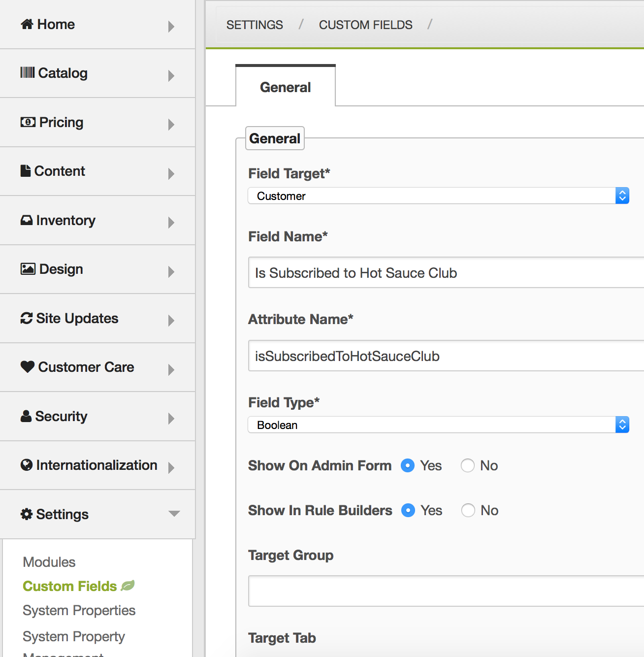Click the Site Updates refresh icon
This screenshot has width=644, height=657.
point(27,318)
